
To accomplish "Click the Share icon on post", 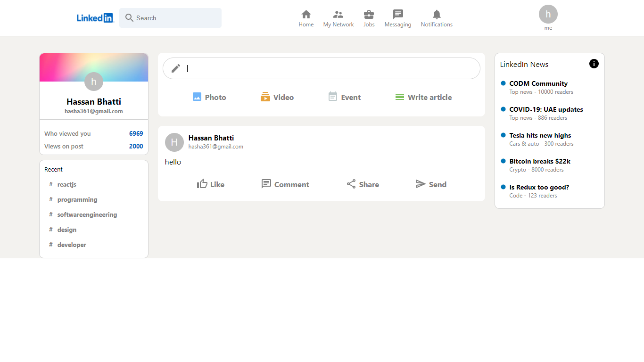I will point(351,184).
